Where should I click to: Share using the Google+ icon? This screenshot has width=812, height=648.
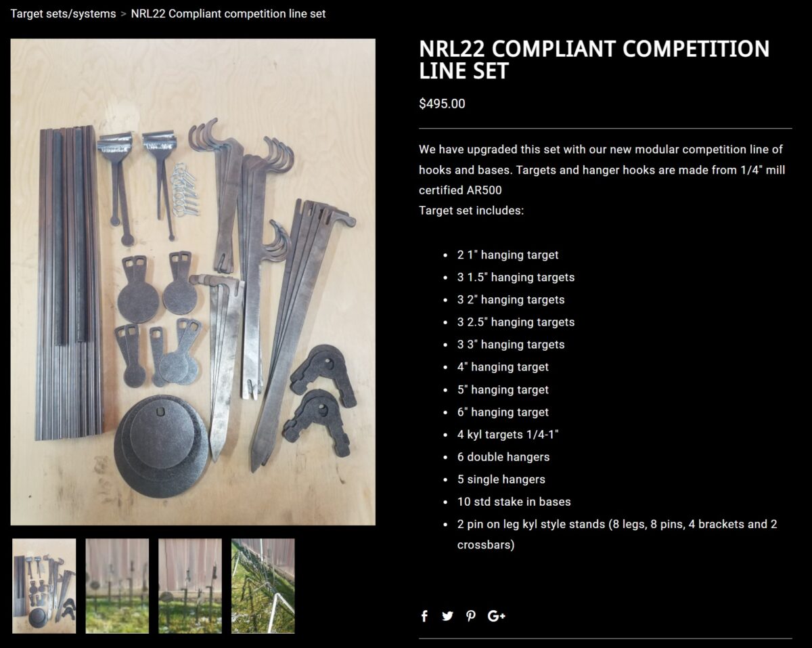click(x=497, y=615)
